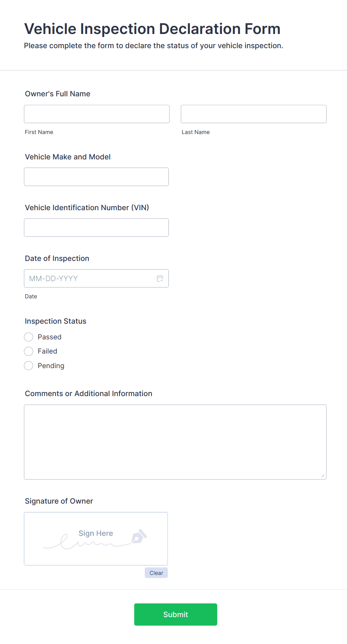Screen dimensions: 347x644
Task: Click the Owner's Full Name label
Action: click(57, 94)
